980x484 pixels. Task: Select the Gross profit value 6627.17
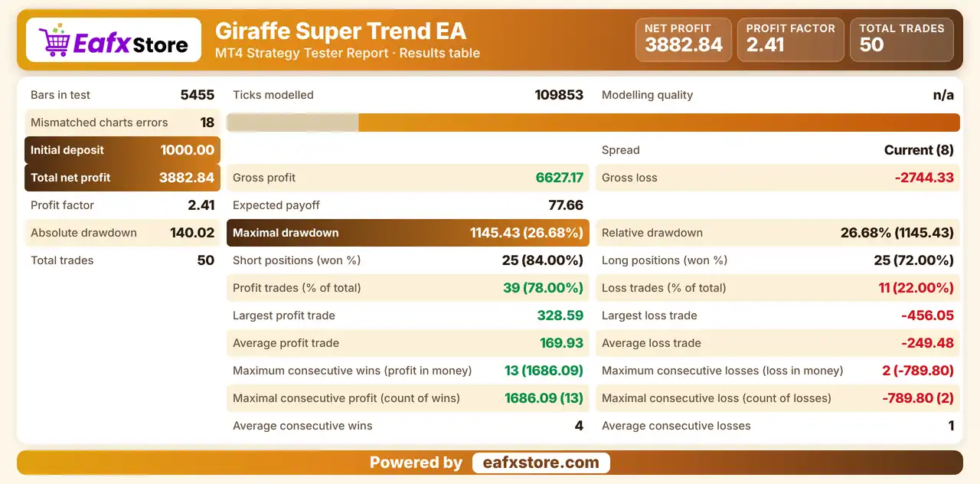click(560, 178)
